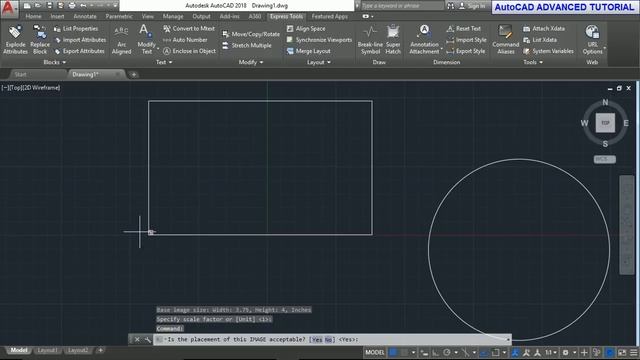Select Stretch Multiple tool
Screen dimensions: 640x360
[247, 45]
